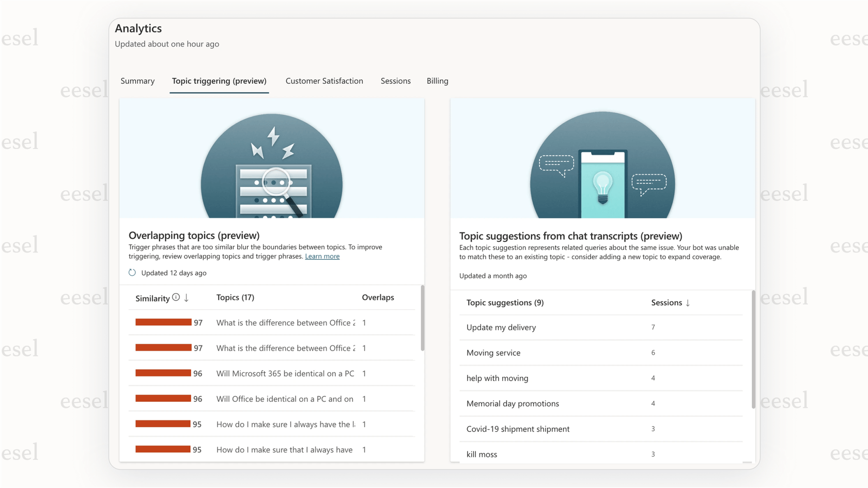This screenshot has width=868, height=488.
Task: Open the "Learn more" link
Action: pos(322,256)
